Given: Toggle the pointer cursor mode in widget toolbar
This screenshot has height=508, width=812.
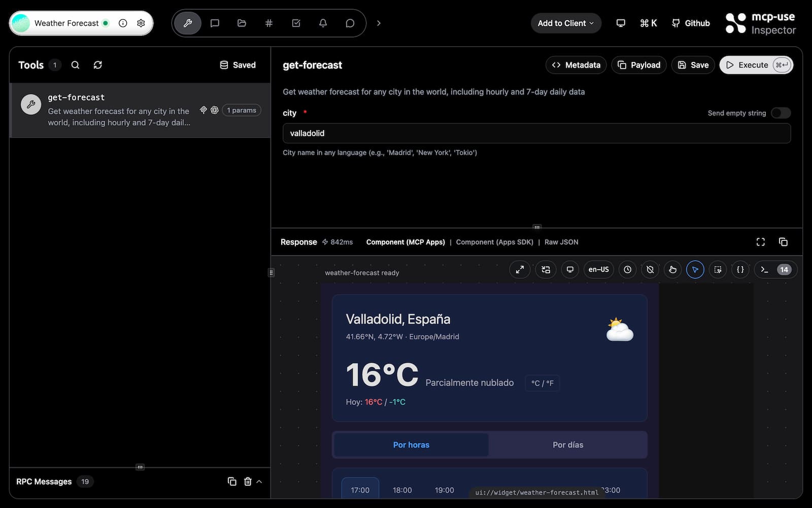Looking at the screenshot, I should pos(695,269).
